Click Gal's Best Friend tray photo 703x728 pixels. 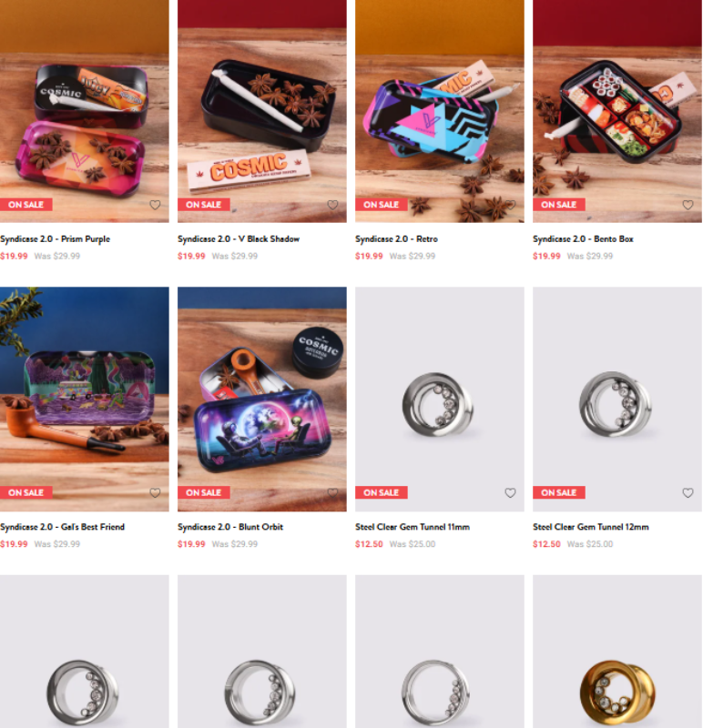pyautogui.click(x=85, y=399)
